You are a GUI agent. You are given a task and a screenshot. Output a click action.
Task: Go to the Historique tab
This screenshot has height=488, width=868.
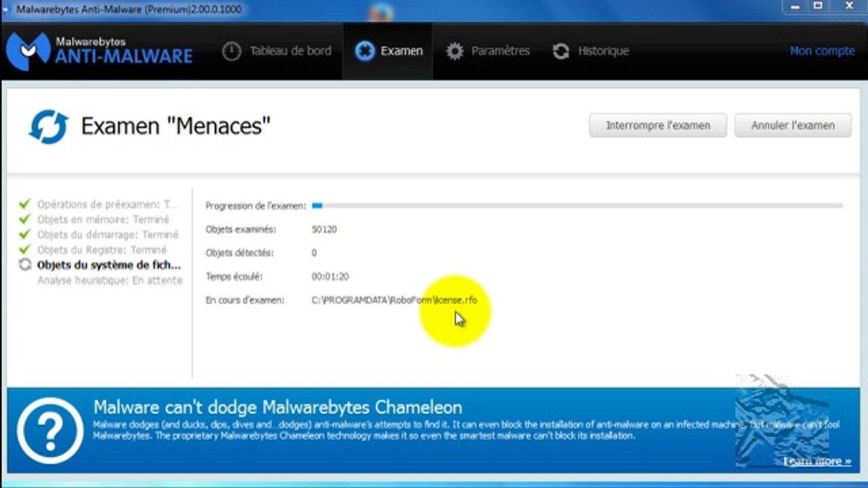click(590, 52)
